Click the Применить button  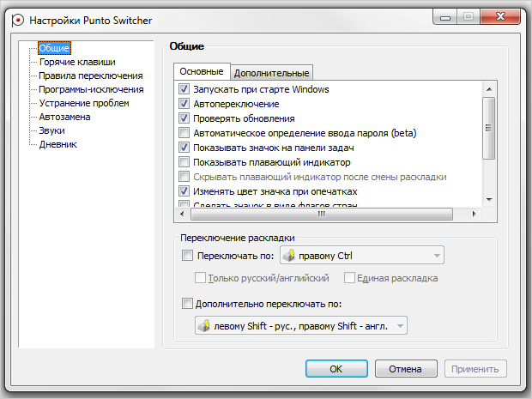pos(475,369)
